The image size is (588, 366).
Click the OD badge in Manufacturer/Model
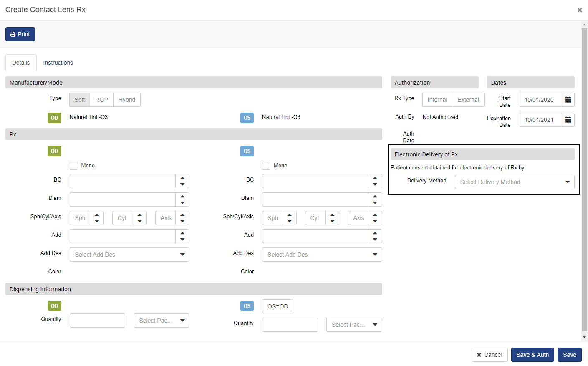[54, 118]
